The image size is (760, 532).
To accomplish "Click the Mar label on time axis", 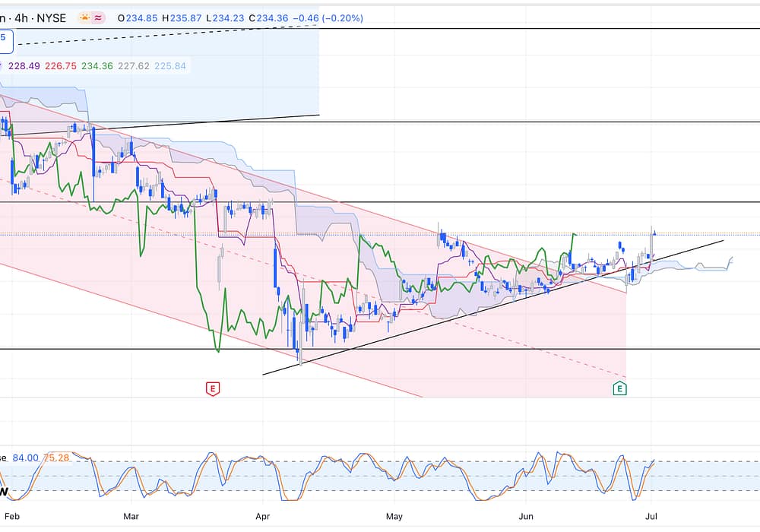I will 131,516.
